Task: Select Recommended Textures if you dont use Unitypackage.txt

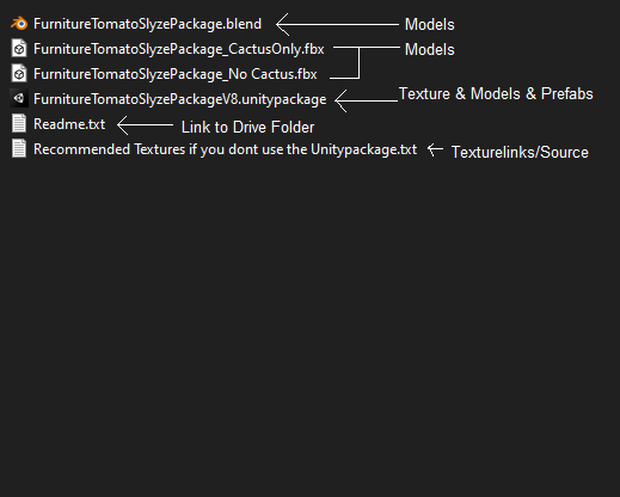Action: (225, 149)
